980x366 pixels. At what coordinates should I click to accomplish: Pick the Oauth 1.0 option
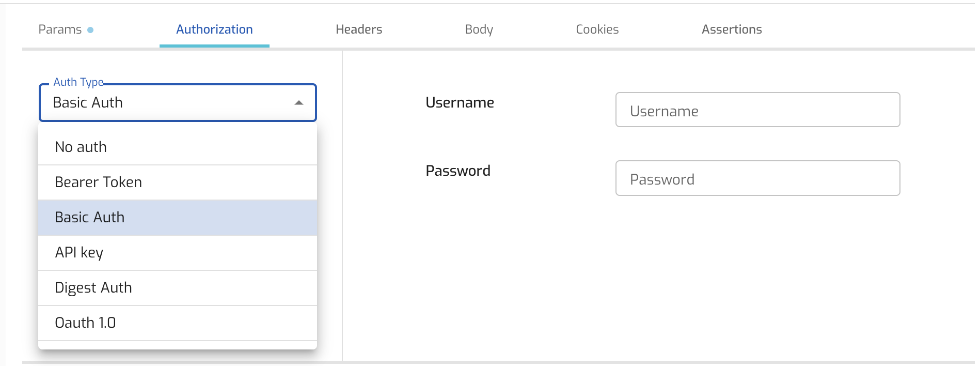click(178, 323)
